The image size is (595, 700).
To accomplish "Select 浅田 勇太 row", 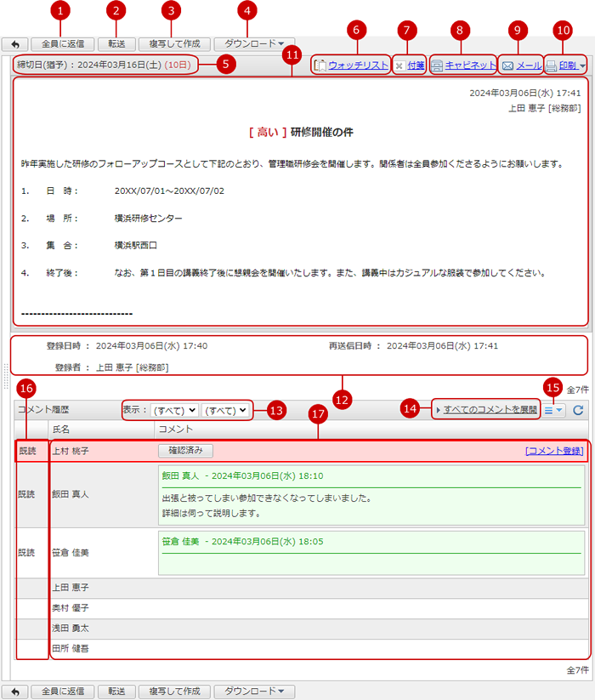I will (302, 629).
